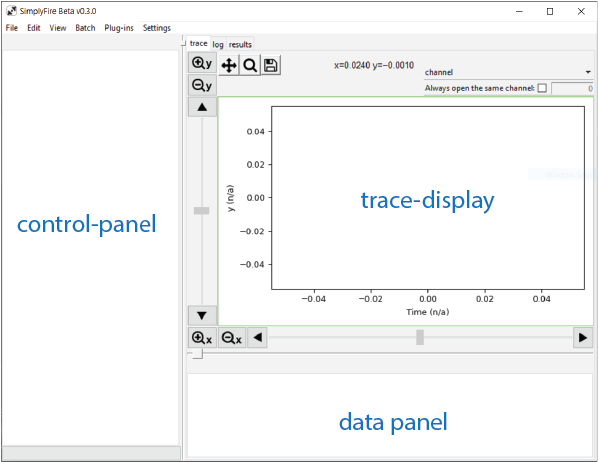The height and width of the screenshot is (462, 598).
Task: Click the vertical y-position slider handle
Action: click(x=201, y=211)
